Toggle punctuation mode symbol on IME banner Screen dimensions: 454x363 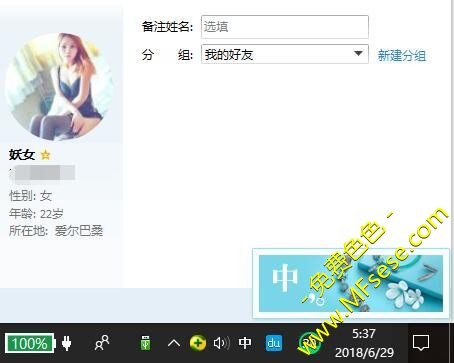[x=315, y=299]
